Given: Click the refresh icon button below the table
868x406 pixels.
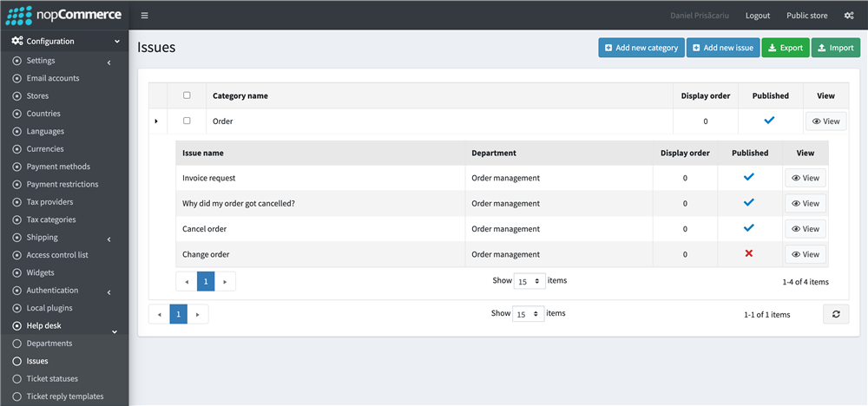Looking at the screenshot, I should coord(836,314).
